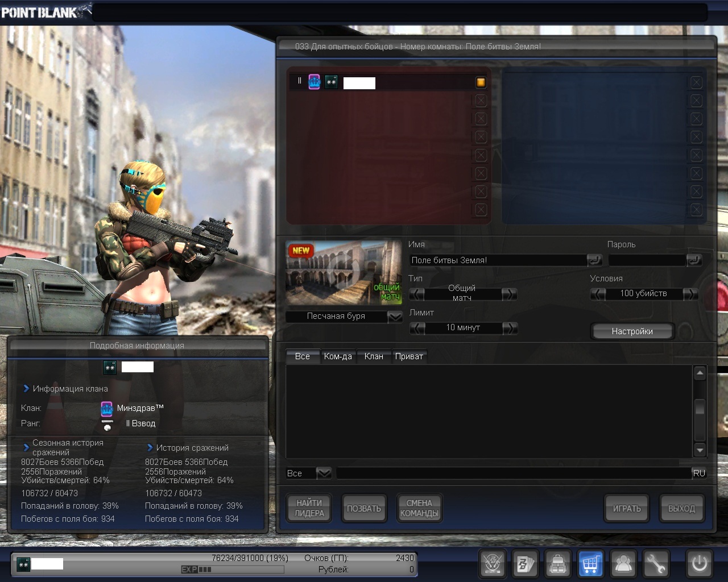The width and height of the screenshot is (728, 582).
Task: Open the PB cards icon
Action: coord(525,564)
